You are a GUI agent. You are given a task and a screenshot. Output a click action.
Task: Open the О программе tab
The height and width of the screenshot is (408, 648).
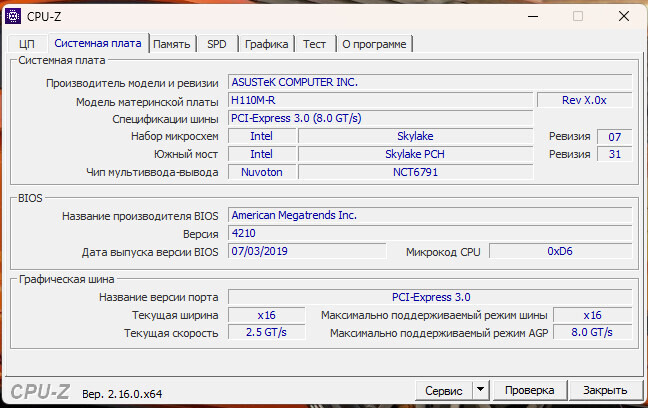tap(374, 44)
